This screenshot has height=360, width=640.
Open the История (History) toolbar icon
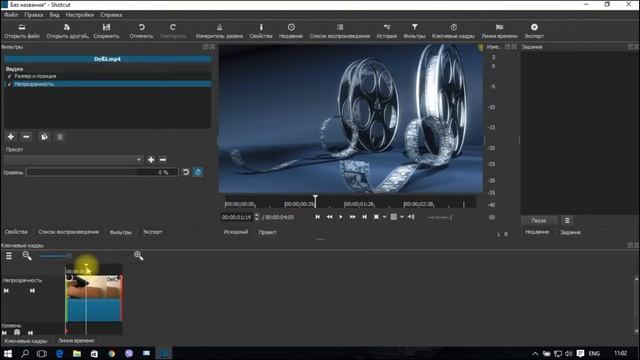tap(387, 27)
